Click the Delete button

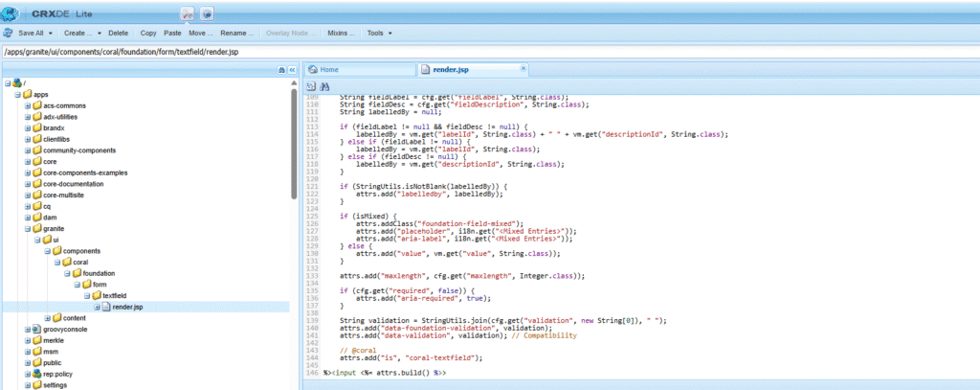pos(118,33)
